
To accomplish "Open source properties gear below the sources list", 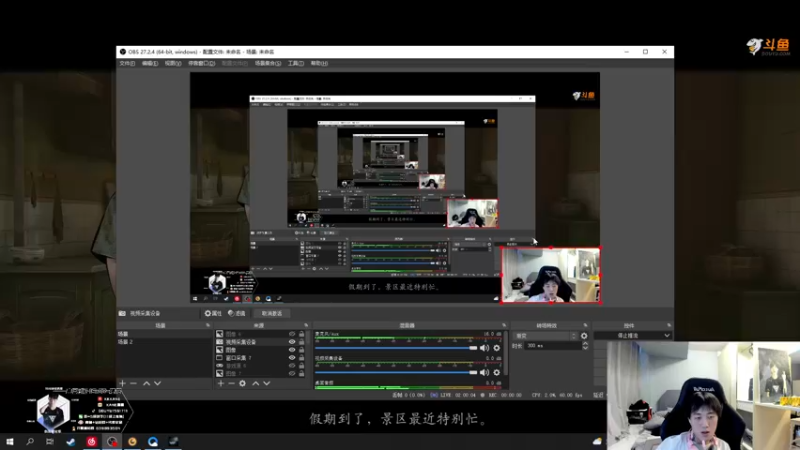I will pos(243,383).
